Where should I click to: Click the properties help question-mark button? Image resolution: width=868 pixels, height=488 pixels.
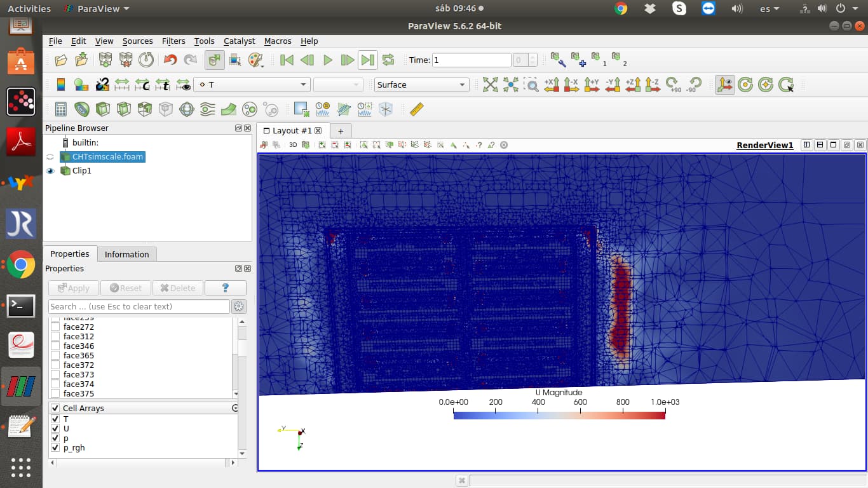pos(225,288)
